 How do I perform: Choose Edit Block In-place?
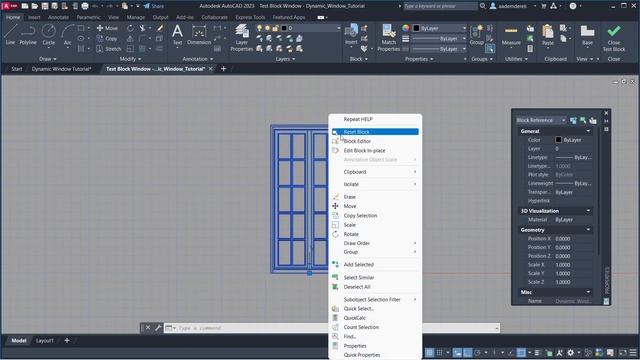click(375, 151)
